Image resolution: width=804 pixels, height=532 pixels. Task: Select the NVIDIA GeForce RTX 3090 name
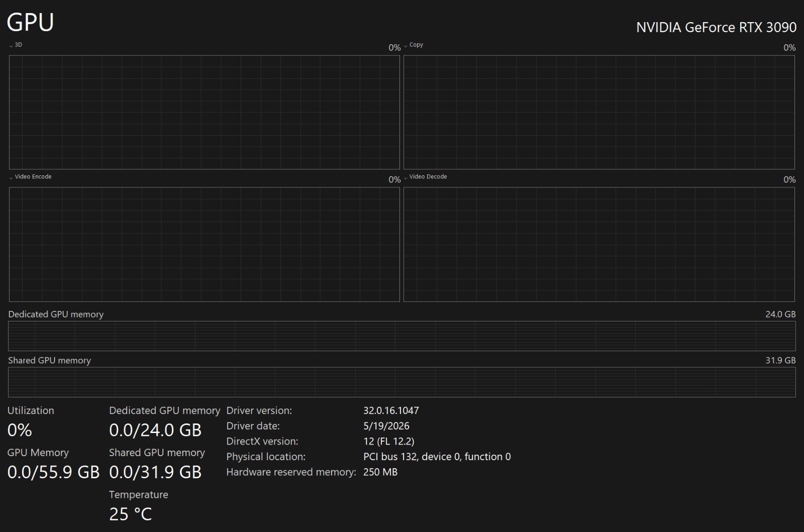[716, 27]
